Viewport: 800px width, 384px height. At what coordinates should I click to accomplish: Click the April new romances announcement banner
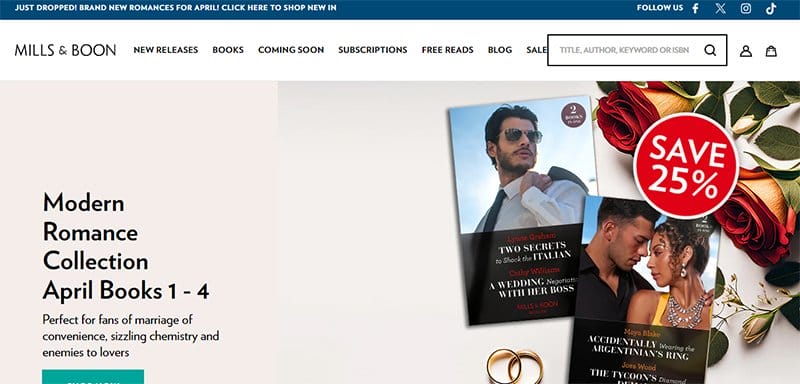coord(176,8)
